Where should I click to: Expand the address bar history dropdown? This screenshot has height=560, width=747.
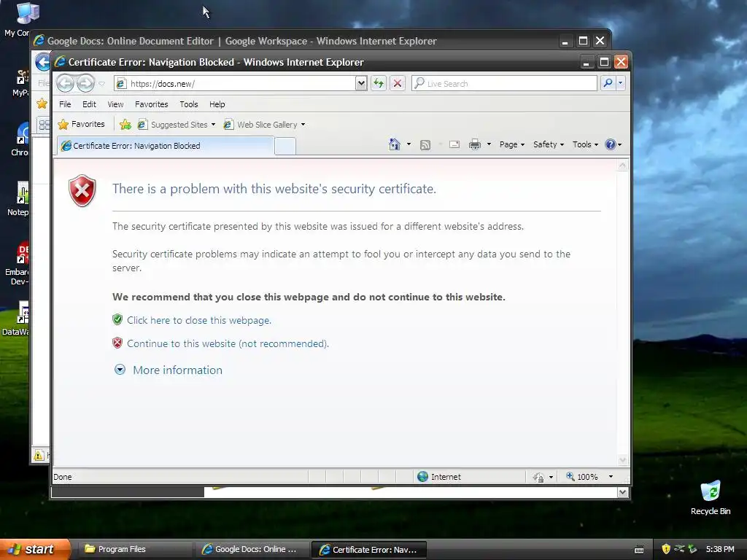click(x=361, y=84)
